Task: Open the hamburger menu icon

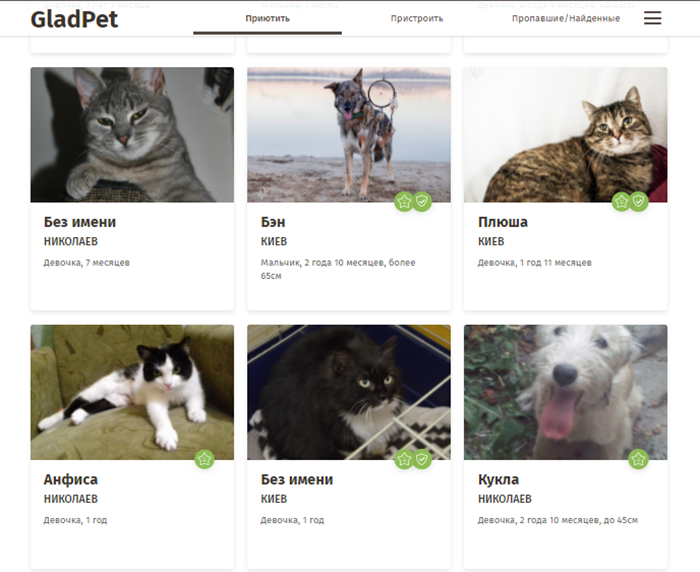Action: [x=652, y=18]
